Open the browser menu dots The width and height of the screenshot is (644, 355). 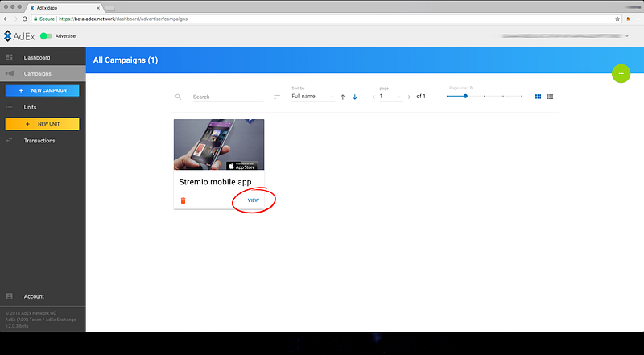pyautogui.click(x=638, y=19)
